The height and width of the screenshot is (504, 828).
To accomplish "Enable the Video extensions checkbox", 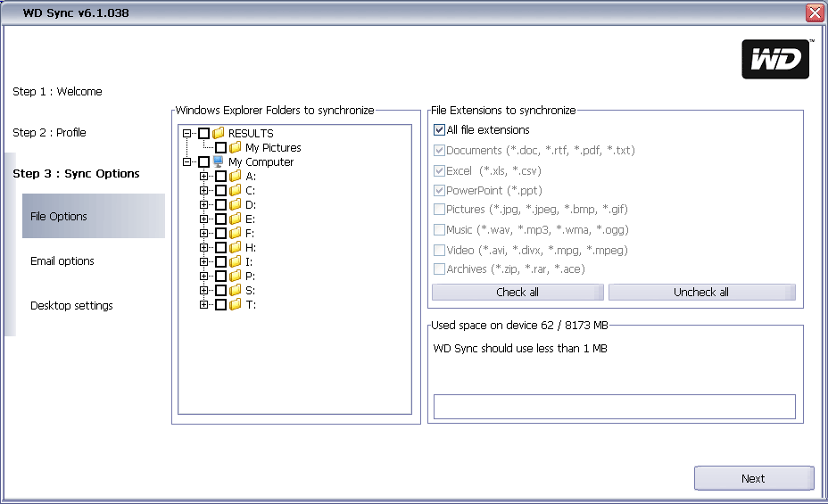I will (x=439, y=250).
